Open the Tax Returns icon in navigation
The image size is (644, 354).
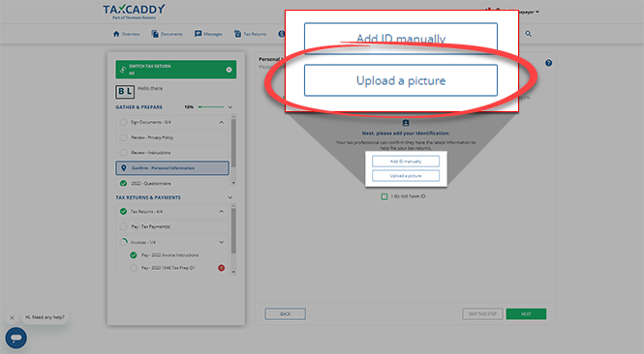click(238, 34)
